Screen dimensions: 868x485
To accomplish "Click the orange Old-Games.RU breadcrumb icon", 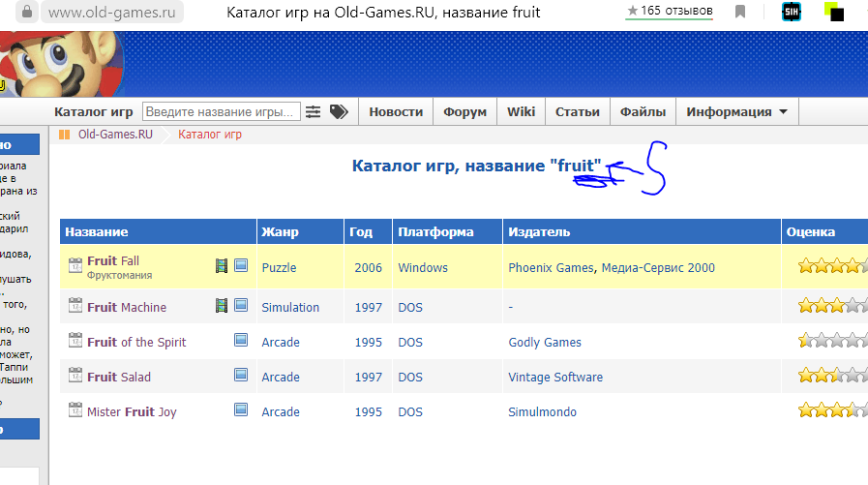I will [x=64, y=135].
